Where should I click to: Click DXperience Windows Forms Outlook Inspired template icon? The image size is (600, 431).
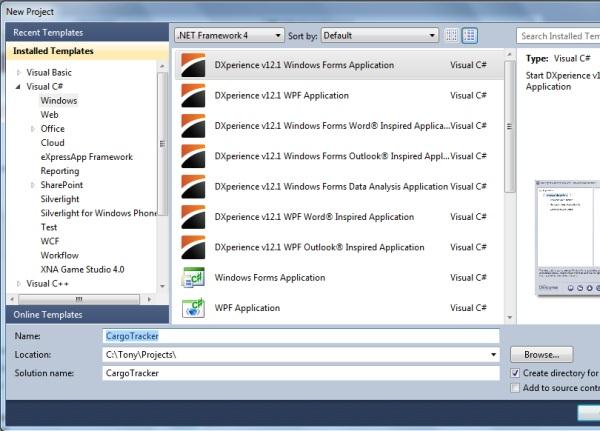click(x=193, y=156)
